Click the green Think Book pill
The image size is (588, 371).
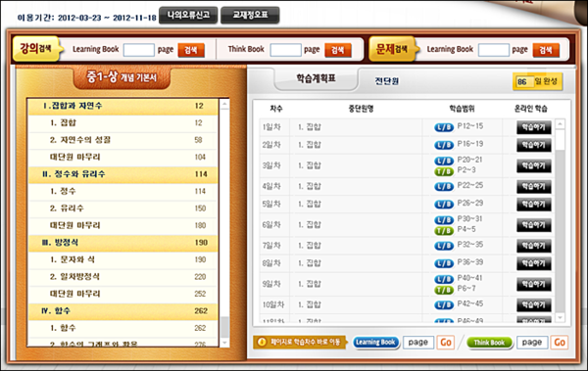489,343
